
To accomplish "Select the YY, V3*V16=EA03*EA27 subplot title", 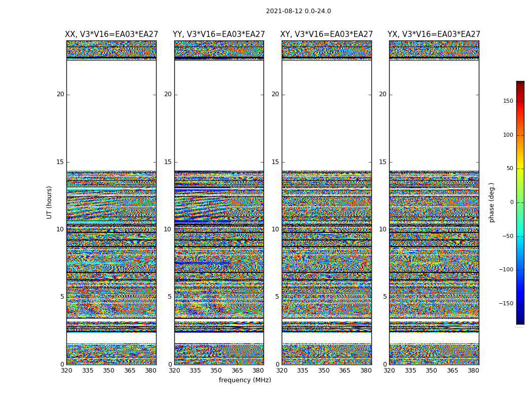I will pos(219,34).
